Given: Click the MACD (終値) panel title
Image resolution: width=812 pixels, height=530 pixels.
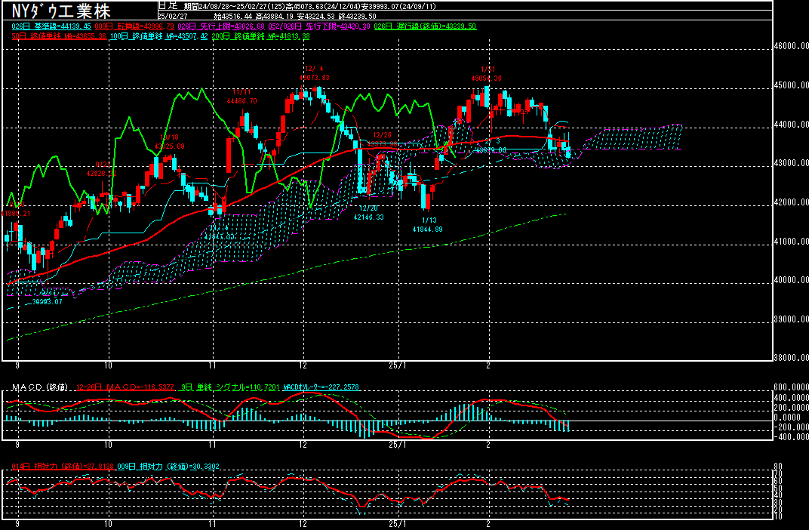Looking at the screenshot, I should pyautogui.click(x=40, y=387).
